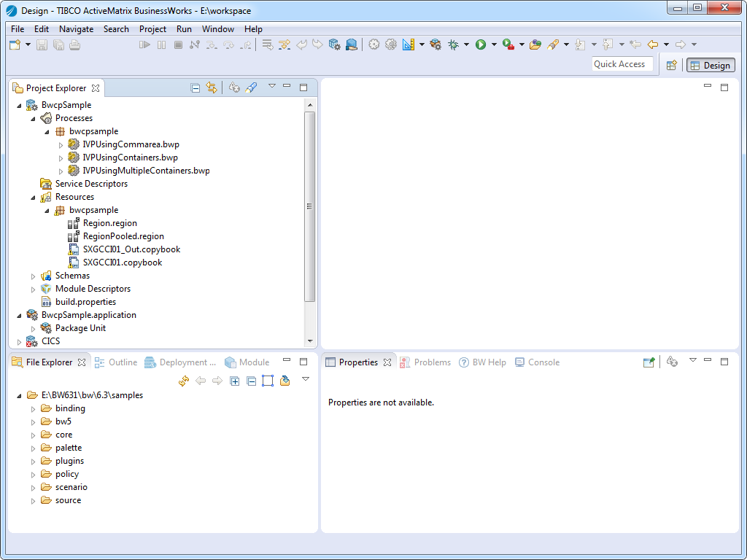Expand the Package Unit node
This screenshot has height=560, width=747.
pos(33,329)
